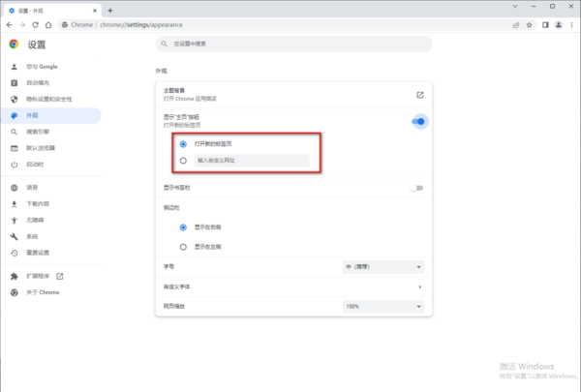Click the Chrome logo next to 设置

(x=15, y=45)
